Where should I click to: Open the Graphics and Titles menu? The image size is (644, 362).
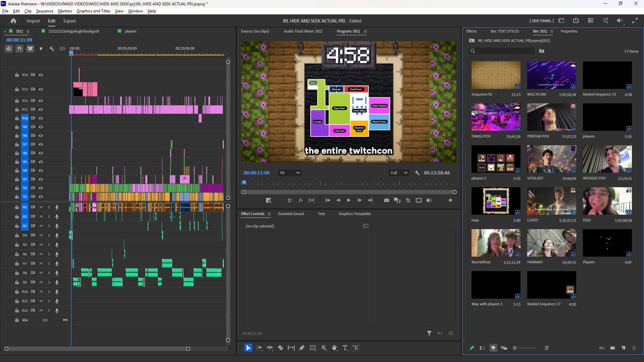pos(94,11)
